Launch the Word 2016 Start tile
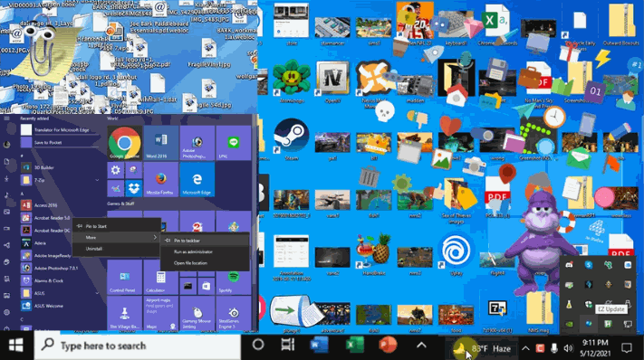This screenshot has height=360, width=644. pyautogui.click(x=160, y=143)
